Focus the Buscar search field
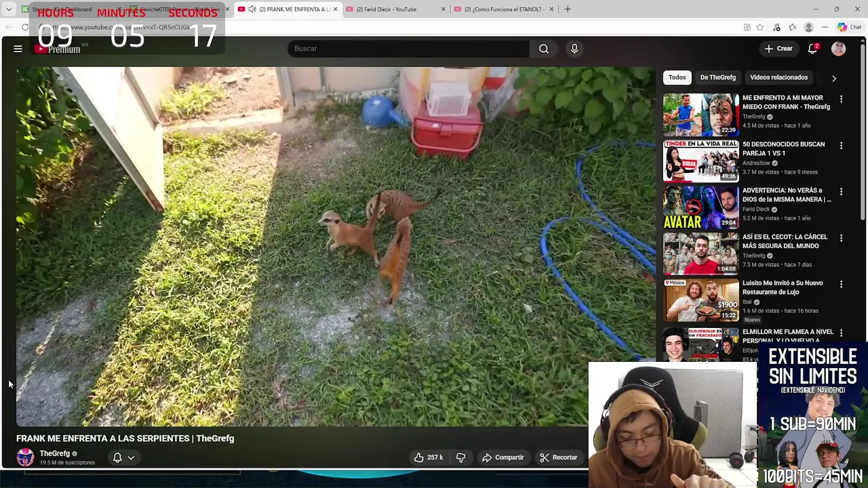868x488 pixels. tap(409, 49)
